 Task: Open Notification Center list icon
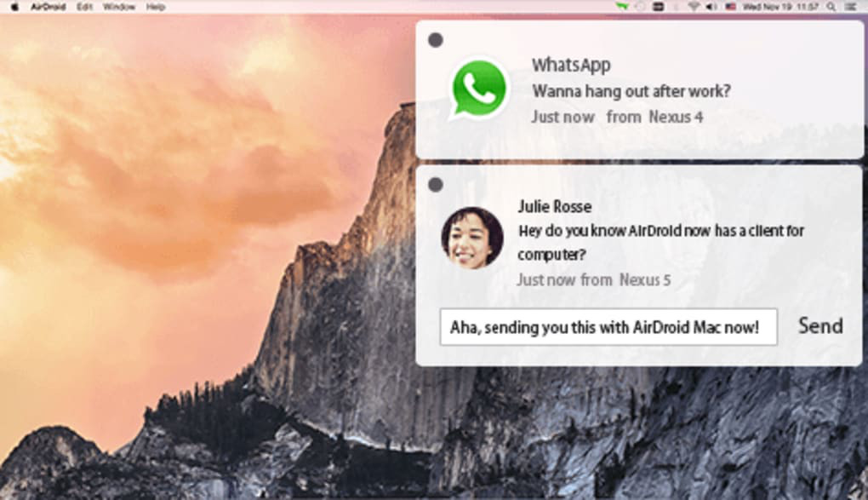(850, 7)
